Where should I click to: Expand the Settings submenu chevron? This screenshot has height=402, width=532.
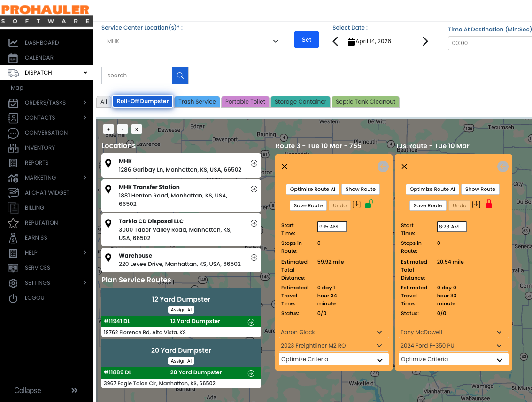click(x=85, y=283)
